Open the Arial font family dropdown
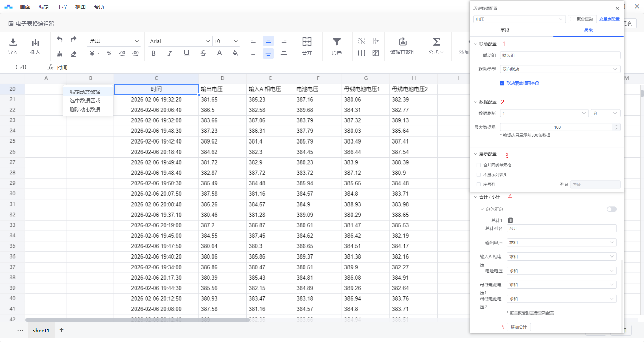Screen dimensions: 644x342 click(x=179, y=41)
